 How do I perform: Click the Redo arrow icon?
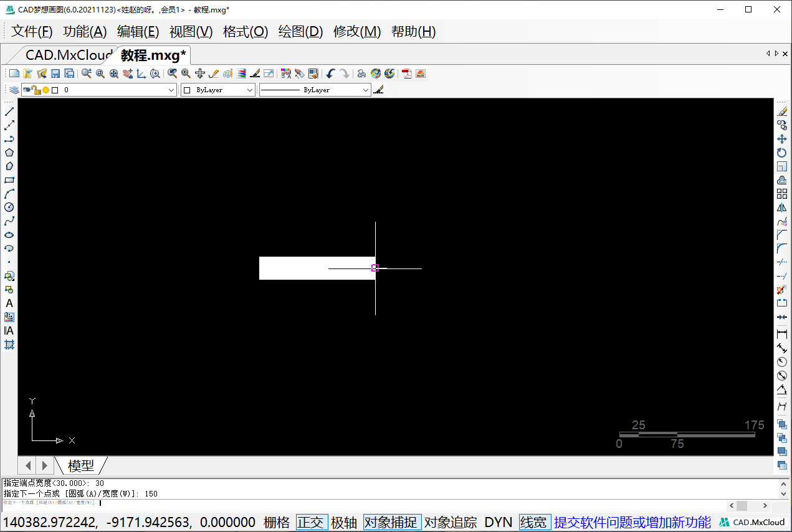coord(344,74)
